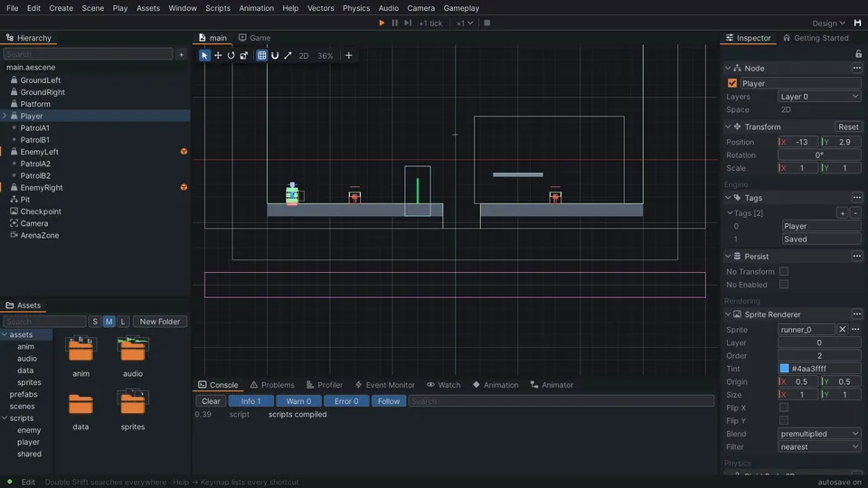Pause the running game

click(x=395, y=23)
